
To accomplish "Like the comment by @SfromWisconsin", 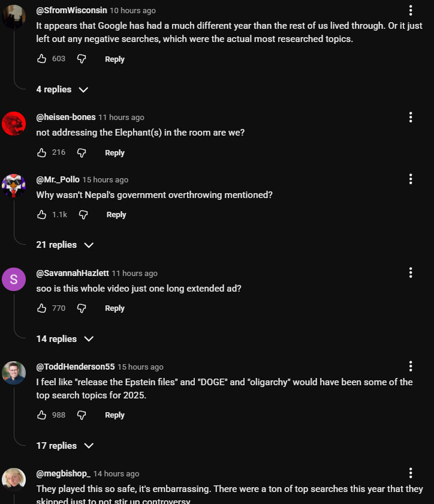I will [x=42, y=59].
